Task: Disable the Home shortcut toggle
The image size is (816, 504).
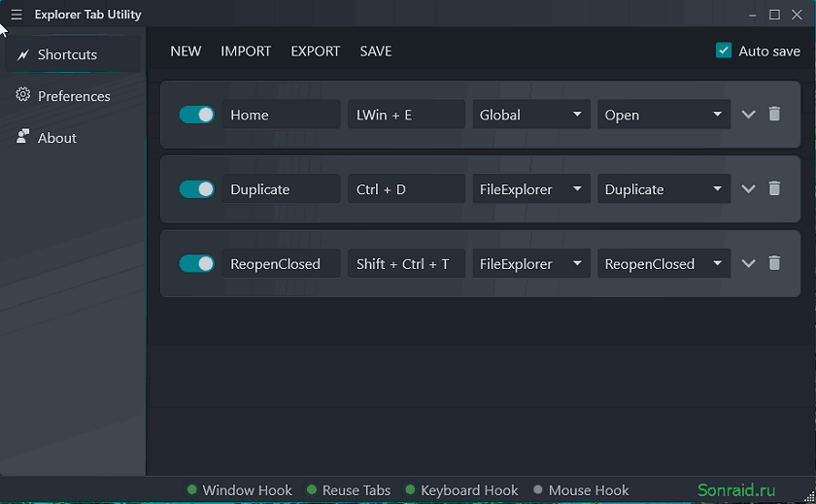Action: (196, 115)
